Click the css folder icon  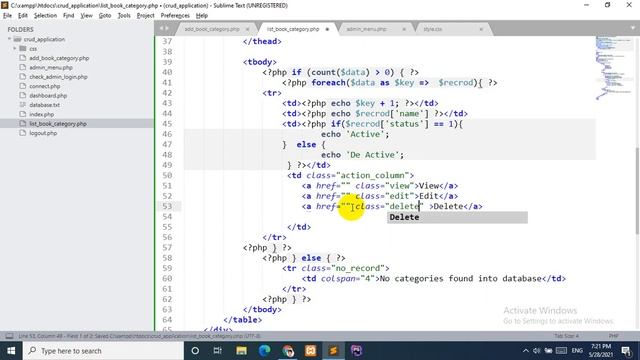pyautogui.click(x=23, y=49)
